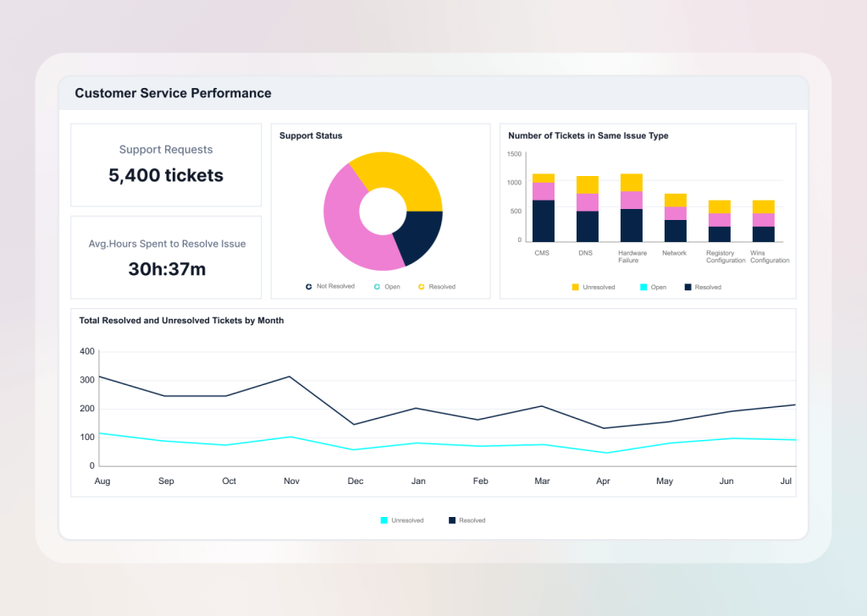Click the Not Resolved legend ring icon
867x616 pixels.
[308, 286]
